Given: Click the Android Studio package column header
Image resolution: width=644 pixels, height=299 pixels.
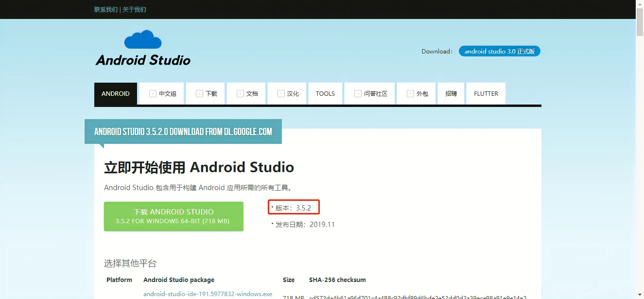Looking at the screenshot, I should pyautogui.click(x=179, y=280).
